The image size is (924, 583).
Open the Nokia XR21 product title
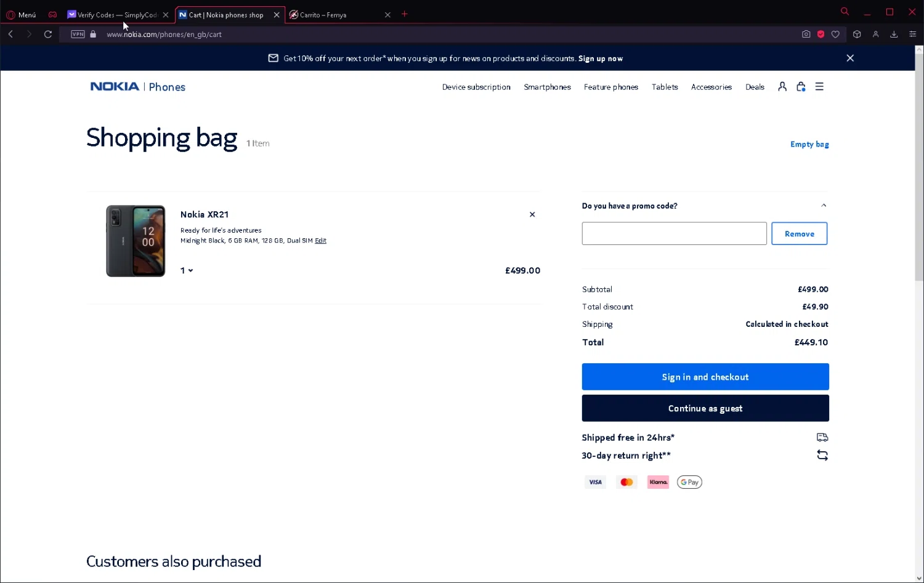click(205, 214)
